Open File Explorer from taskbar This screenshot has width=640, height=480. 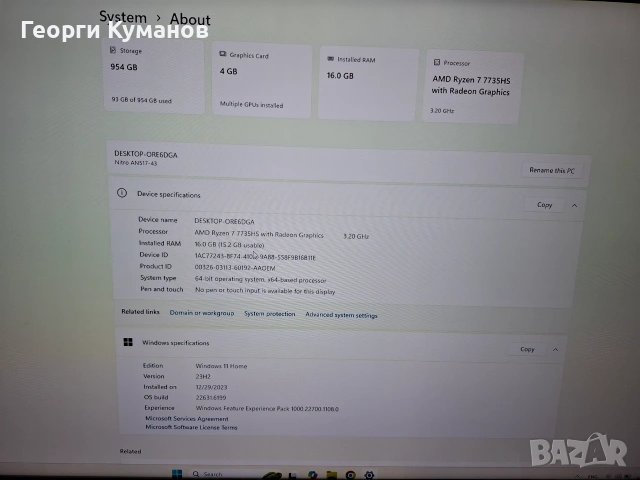(x=331, y=475)
